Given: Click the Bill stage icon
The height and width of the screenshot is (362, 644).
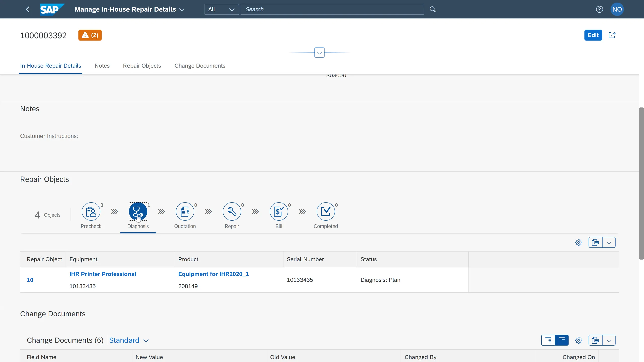Looking at the screenshot, I should [279, 211].
